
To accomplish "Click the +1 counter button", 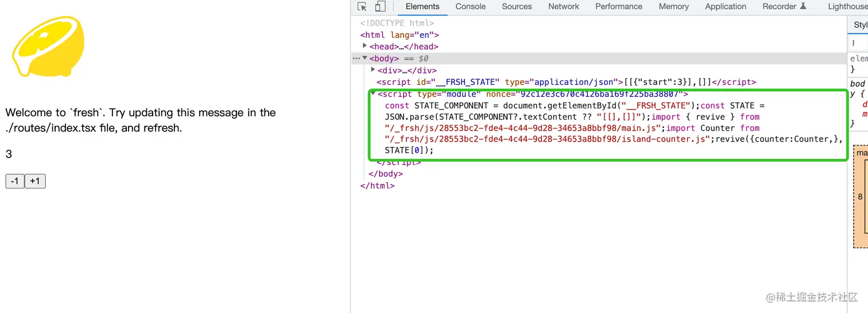I will pyautogui.click(x=35, y=181).
